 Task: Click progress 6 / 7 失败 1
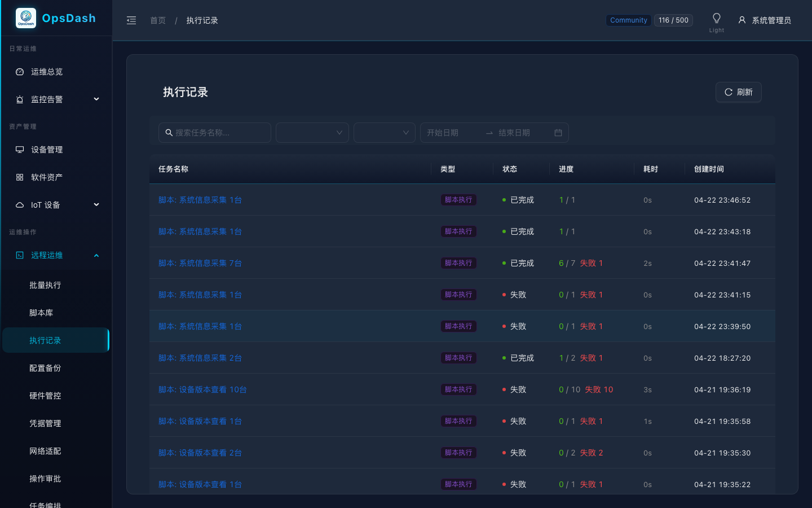pyautogui.click(x=581, y=263)
